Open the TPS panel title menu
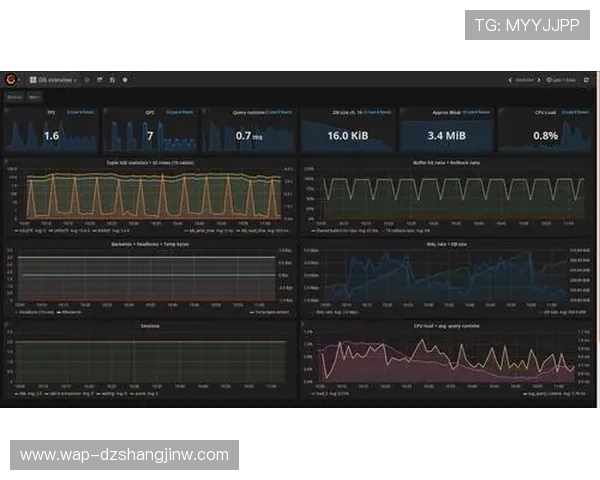The height and width of the screenshot is (480, 600). pos(51,113)
